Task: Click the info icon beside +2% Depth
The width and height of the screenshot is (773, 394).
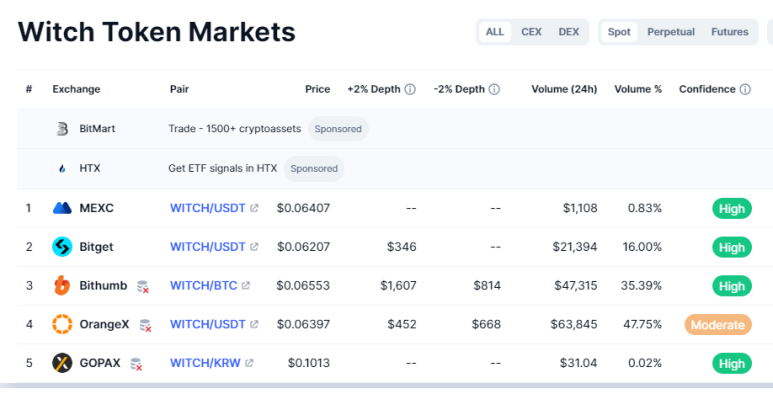Action: (410, 89)
